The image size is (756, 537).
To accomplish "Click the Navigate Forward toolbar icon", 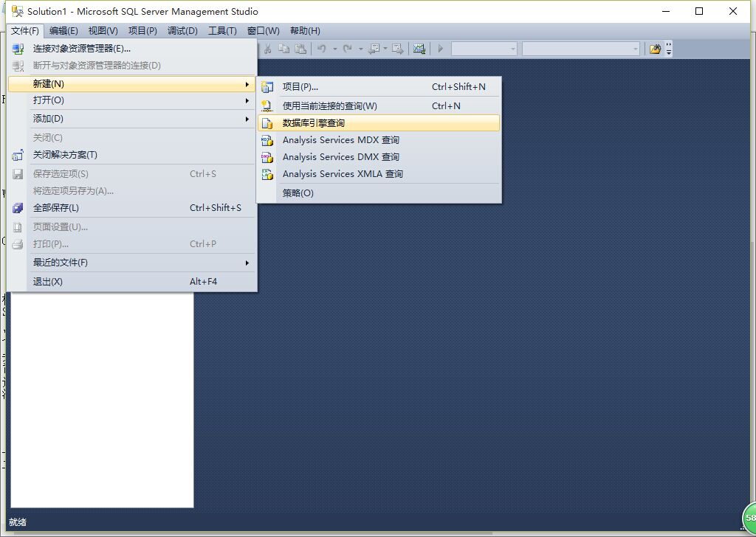I will [397, 49].
